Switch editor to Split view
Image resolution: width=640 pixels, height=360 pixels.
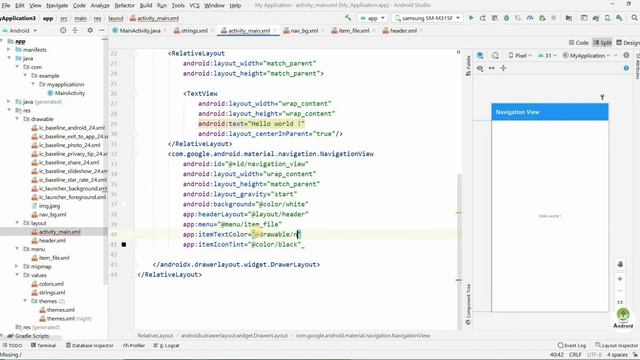[x=602, y=42]
